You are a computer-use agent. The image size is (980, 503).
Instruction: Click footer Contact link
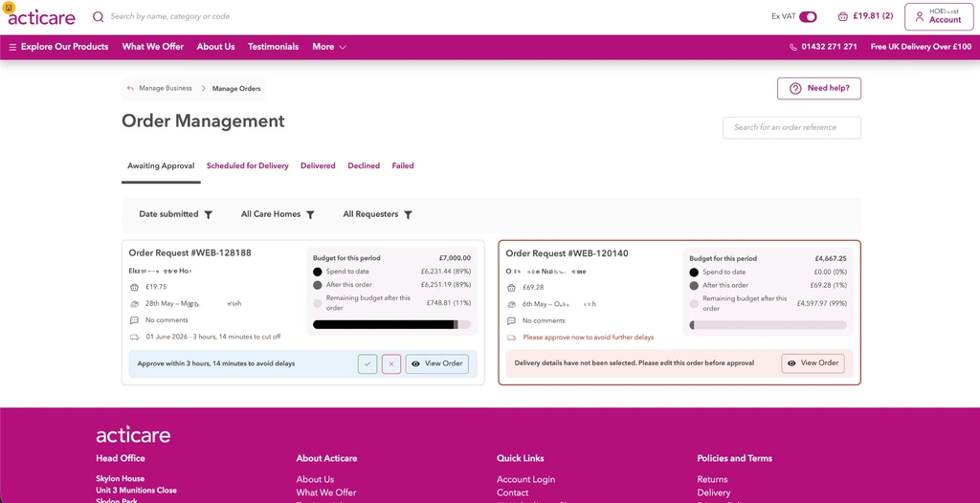click(513, 493)
